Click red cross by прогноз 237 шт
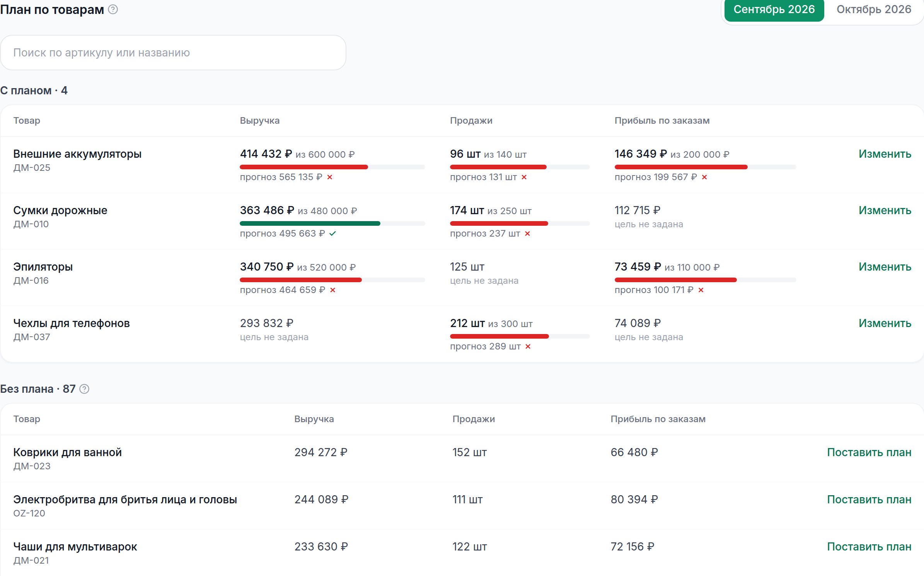The image size is (924, 576). [x=527, y=233]
